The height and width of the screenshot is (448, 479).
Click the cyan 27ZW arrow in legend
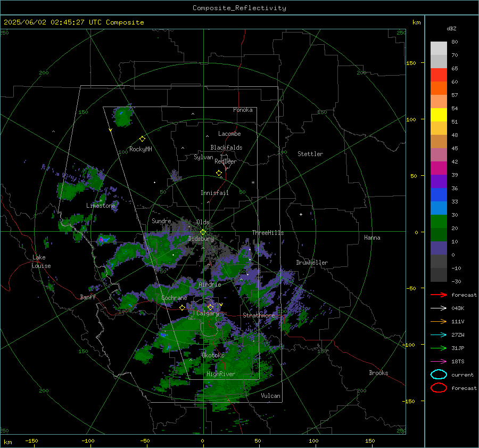[x=439, y=335]
